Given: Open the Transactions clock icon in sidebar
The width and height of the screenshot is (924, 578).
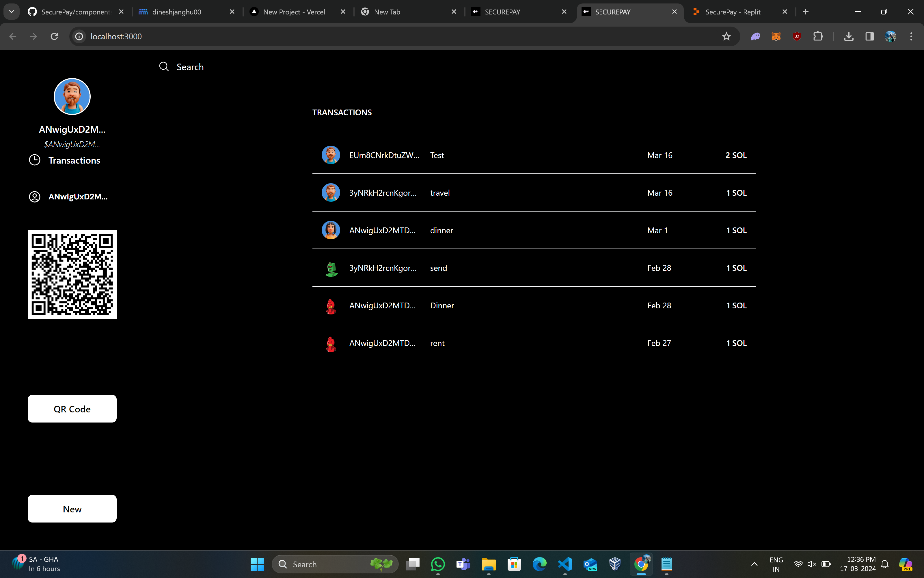Looking at the screenshot, I should coord(35,160).
